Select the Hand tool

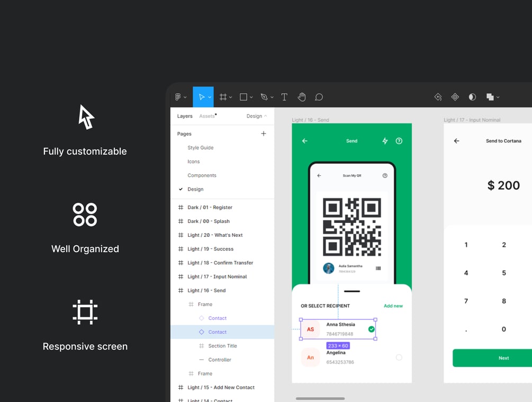click(302, 97)
